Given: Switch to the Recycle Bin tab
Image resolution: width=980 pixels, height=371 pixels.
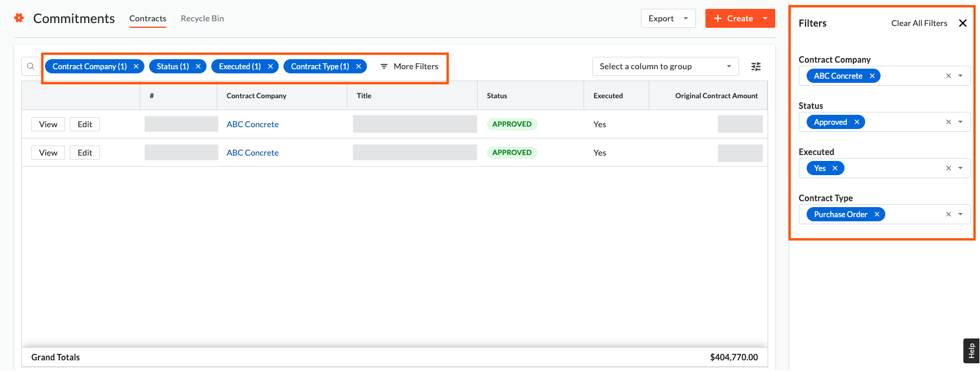Looking at the screenshot, I should [202, 18].
